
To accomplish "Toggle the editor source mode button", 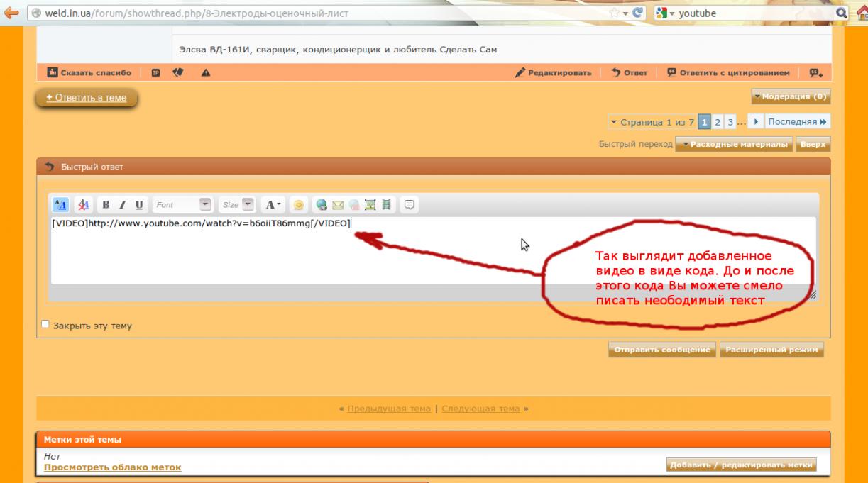I will [x=60, y=205].
